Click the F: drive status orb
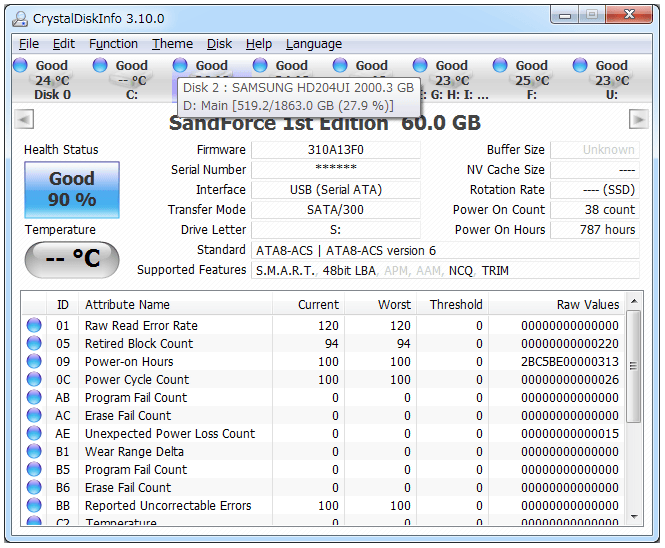The width and height of the screenshot is (665, 548). pyautogui.click(x=500, y=65)
